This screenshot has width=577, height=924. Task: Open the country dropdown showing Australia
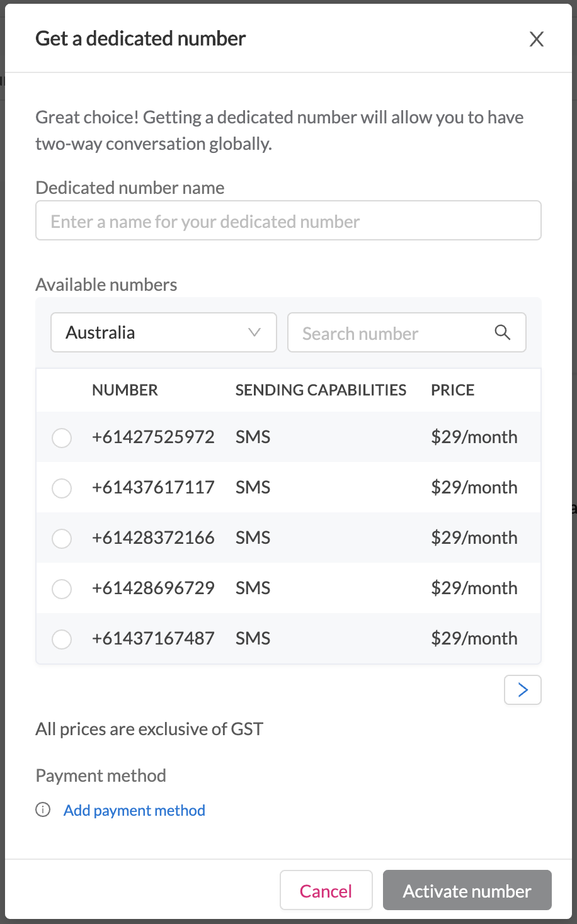tap(163, 332)
